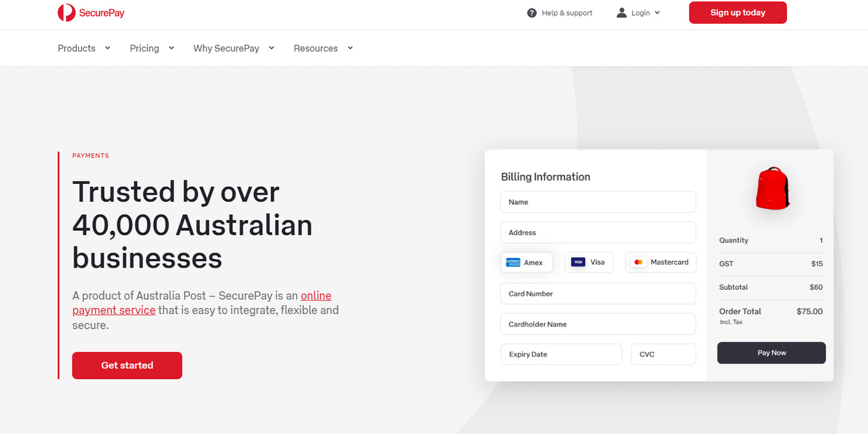The image size is (868, 434).
Task: Follow the online payment service link
Action: pos(202,303)
